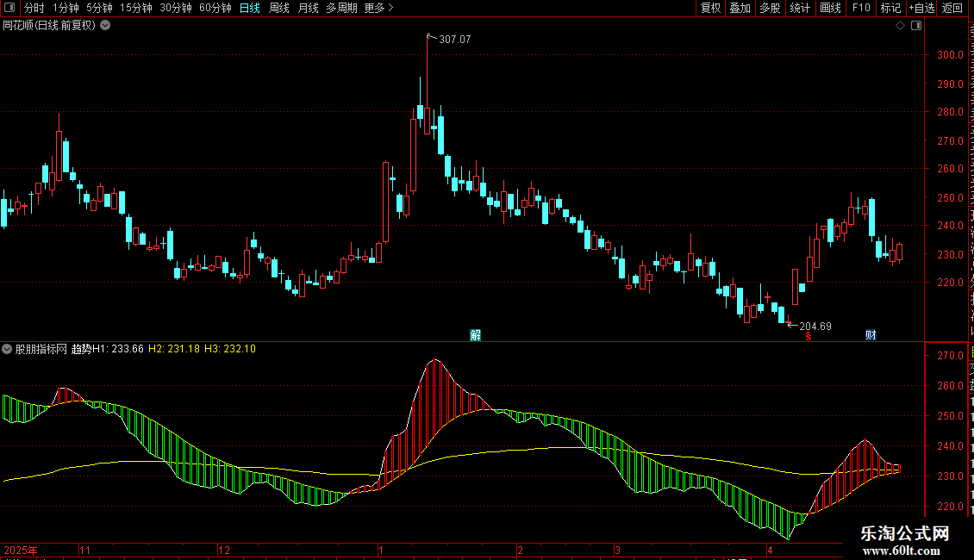Click the H2: 231.18 value

[174, 349]
